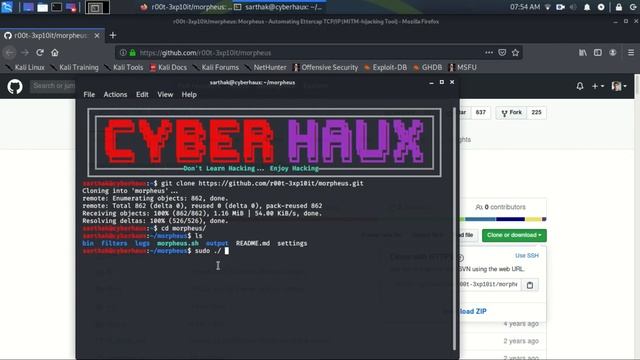Open terminal Edit menu
This screenshot has width=640, height=360.
coord(142,94)
